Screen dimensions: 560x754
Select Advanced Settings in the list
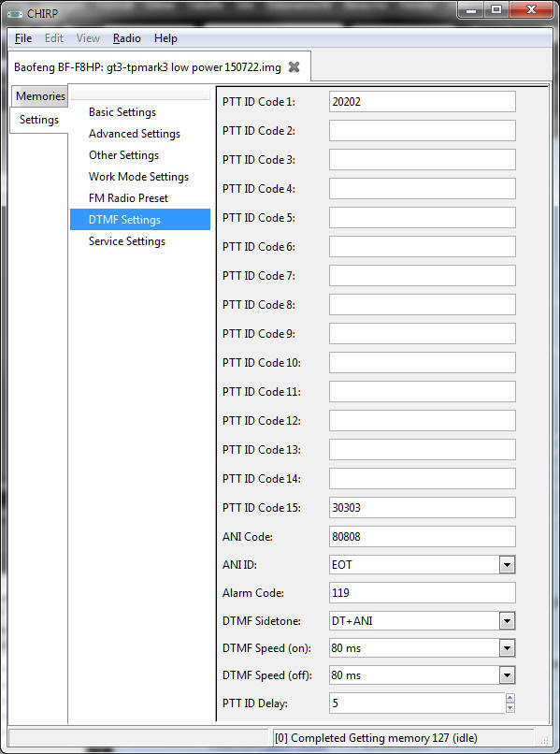[x=135, y=134]
